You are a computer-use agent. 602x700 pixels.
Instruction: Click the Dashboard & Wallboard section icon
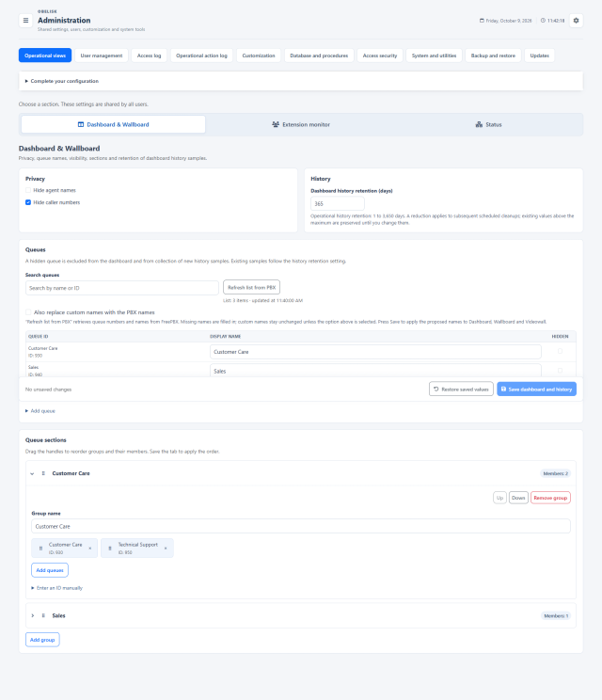(x=81, y=124)
